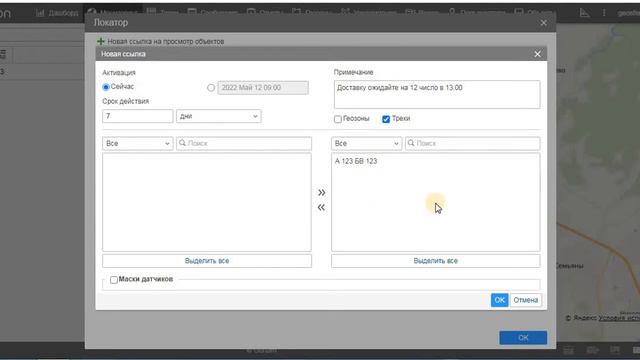Click the Срок действия value field

[x=138, y=116]
